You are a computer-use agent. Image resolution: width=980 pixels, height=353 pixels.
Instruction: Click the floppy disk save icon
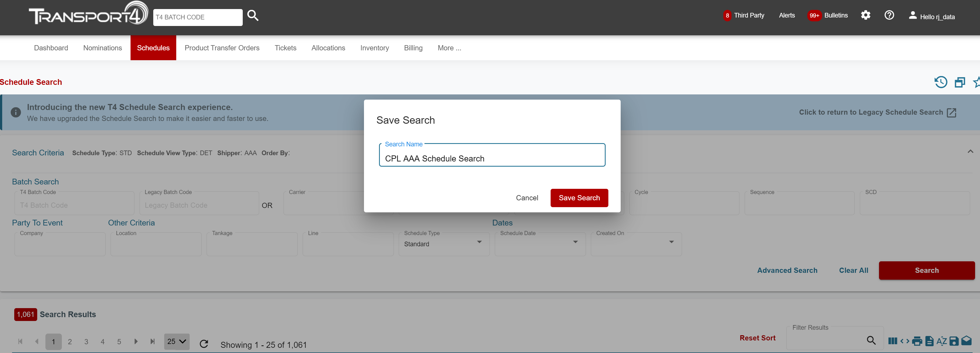(954, 341)
